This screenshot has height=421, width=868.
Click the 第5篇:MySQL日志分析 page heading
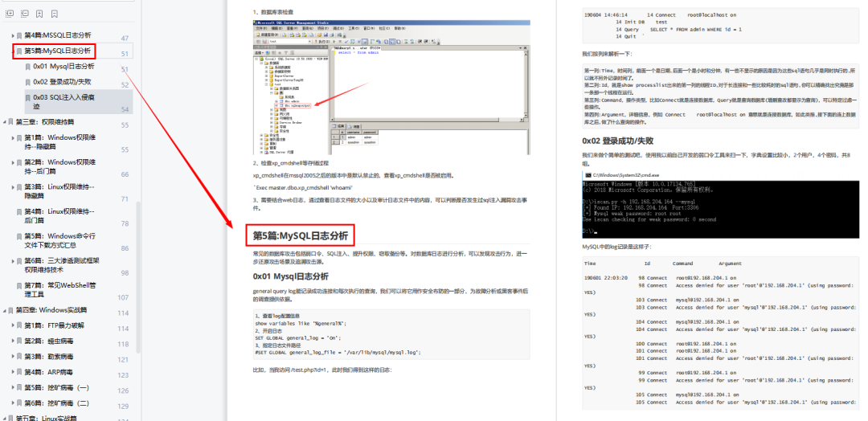[x=300, y=236]
